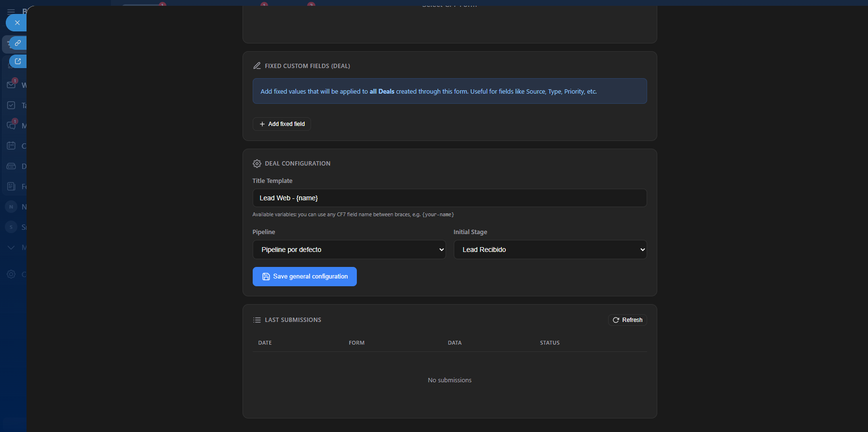Open the Pipeline dropdown
The width and height of the screenshot is (868, 432).
(349, 250)
